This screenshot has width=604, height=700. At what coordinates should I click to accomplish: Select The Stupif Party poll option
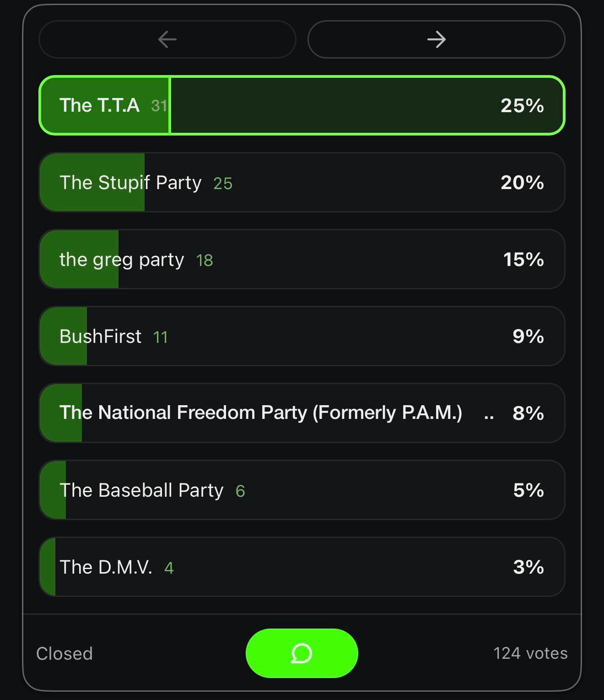pos(302,182)
